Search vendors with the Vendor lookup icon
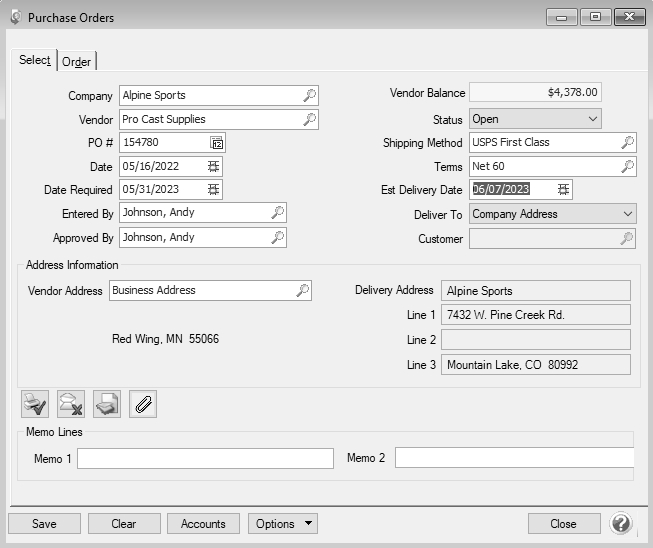 click(x=310, y=119)
